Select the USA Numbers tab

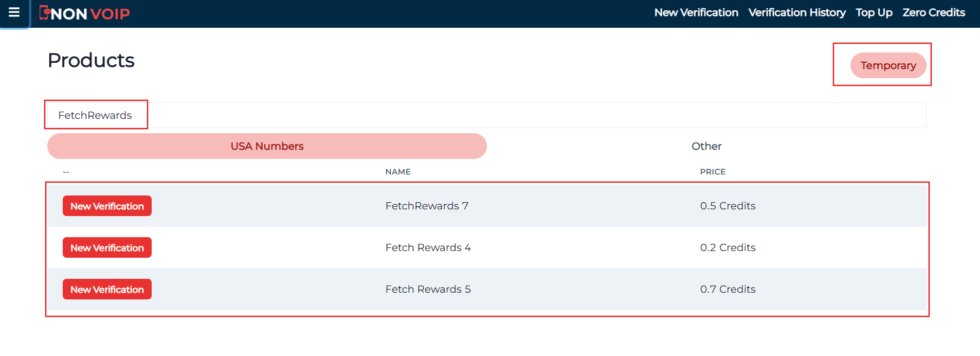click(267, 146)
